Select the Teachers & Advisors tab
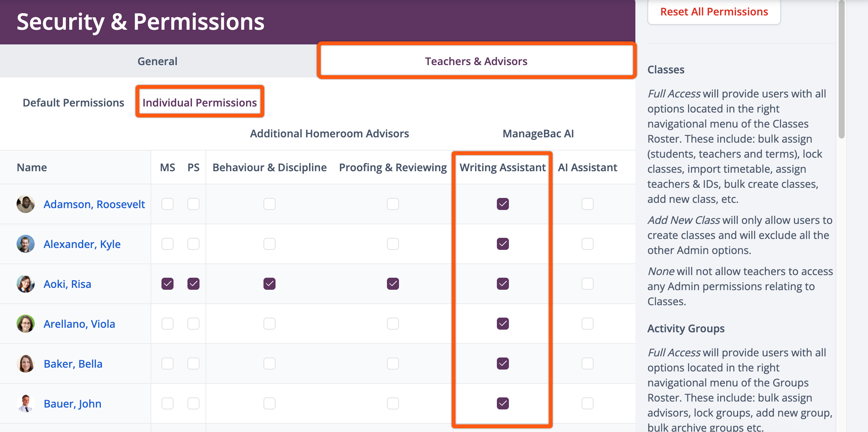The height and width of the screenshot is (432, 868). coord(476,61)
